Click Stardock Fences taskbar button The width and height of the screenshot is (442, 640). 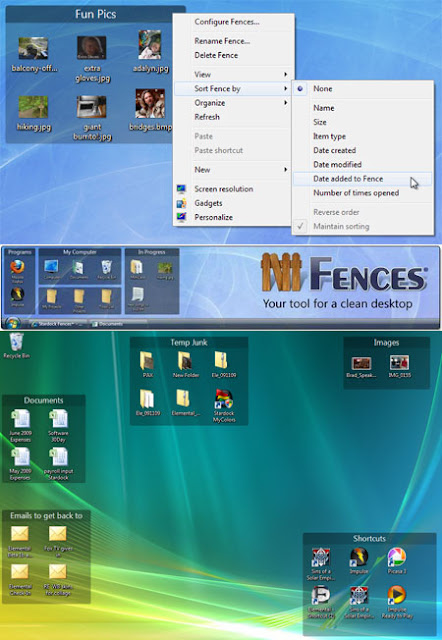(58, 324)
